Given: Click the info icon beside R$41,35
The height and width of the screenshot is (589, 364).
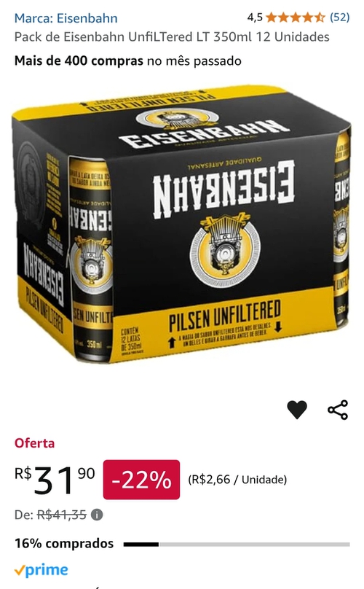Looking at the screenshot, I should (x=97, y=514).
